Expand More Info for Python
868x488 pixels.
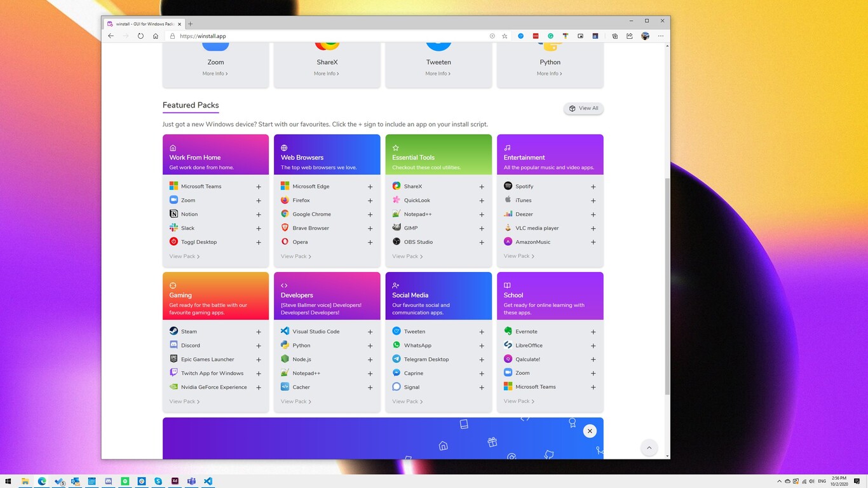coord(548,73)
